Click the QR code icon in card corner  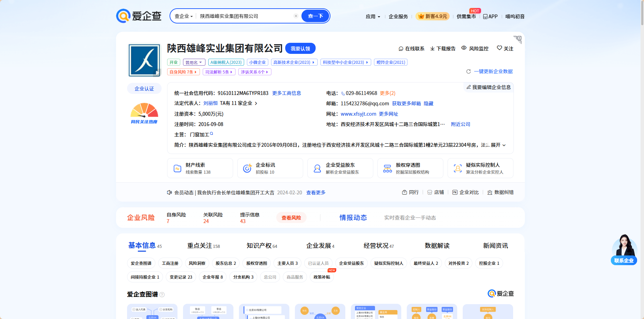click(x=517, y=39)
